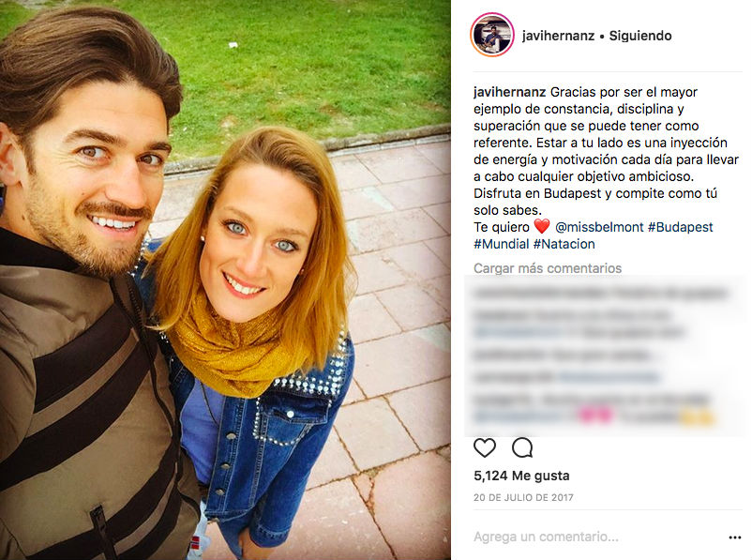Click javihernanz username in caption
Viewport: 752px width, 560px height.
tap(510, 92)
